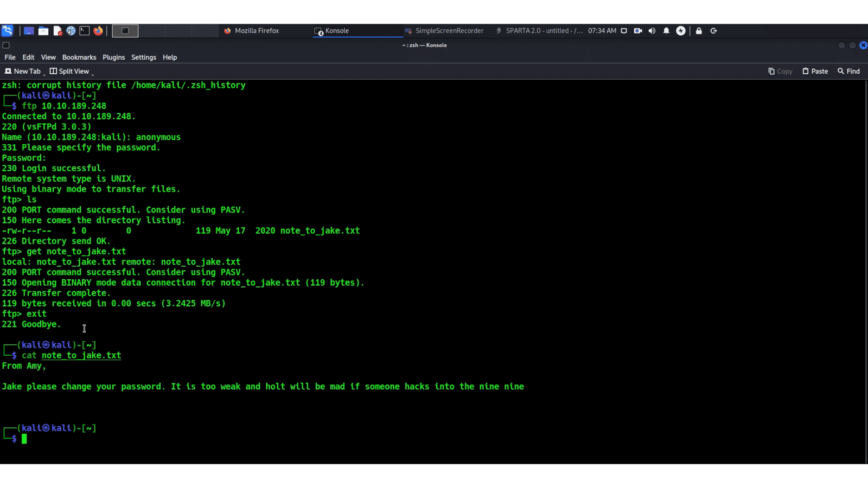Screen dimensions: 868x488
Task: Click the '230 Login successful.' line
Action: tap(54, 169)
